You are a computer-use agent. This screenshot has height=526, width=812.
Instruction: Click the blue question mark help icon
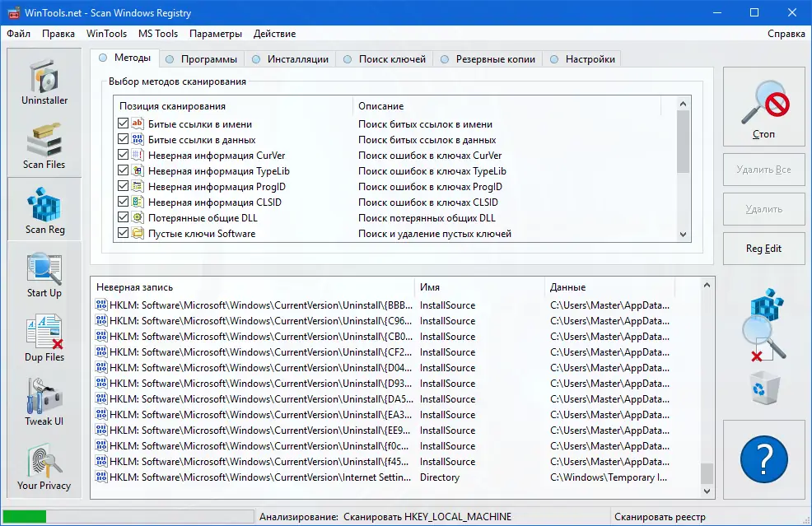(764, 459)
